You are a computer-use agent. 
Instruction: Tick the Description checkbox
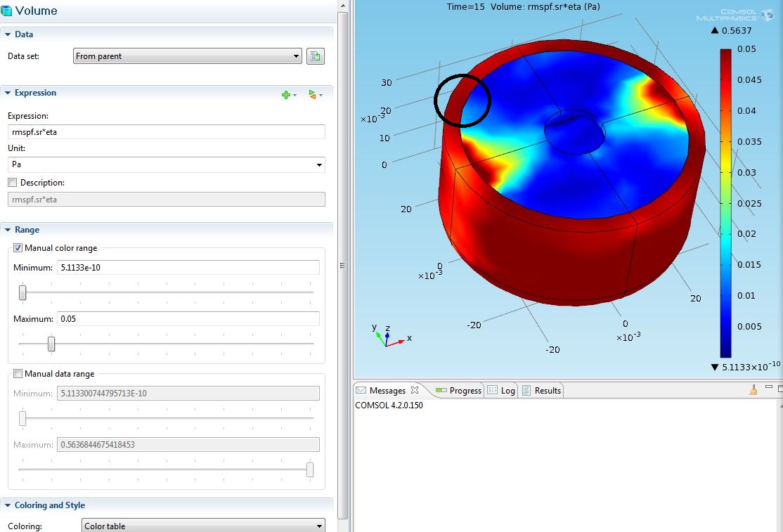[12, 183]
